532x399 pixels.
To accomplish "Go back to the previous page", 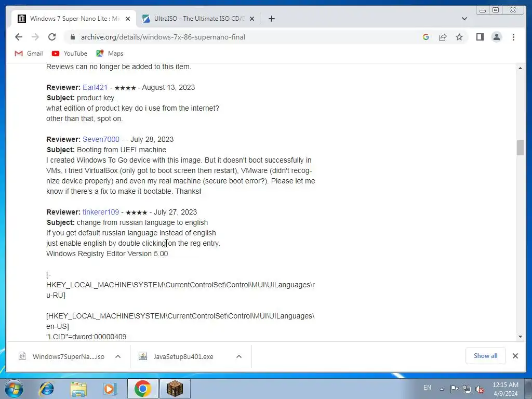I will coord(19,37).
